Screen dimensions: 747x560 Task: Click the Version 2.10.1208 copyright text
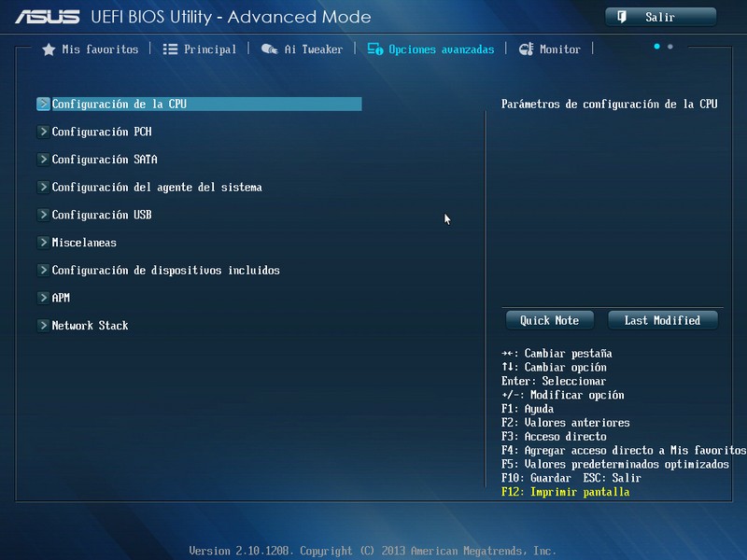coord(373,551)
